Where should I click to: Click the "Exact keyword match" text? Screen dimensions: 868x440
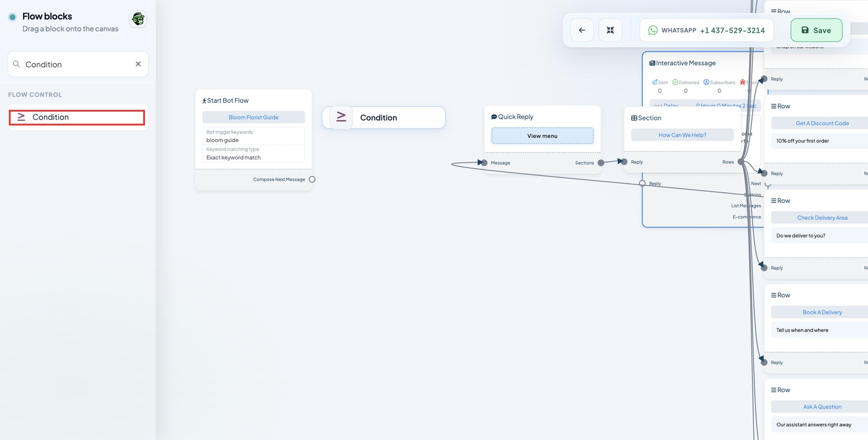pos(234,158)
